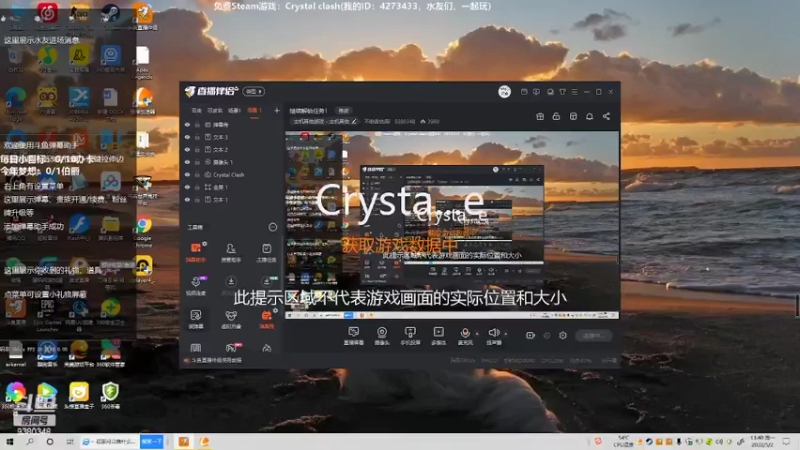The image size is (800, 450).
Task: Add a new scene with plus button
Action: tap(277, 110)
